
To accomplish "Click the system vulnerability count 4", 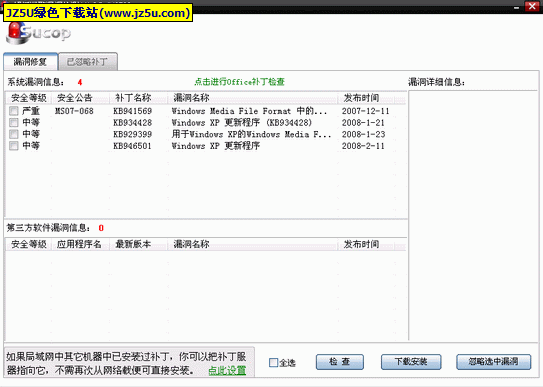I will 80,82.
